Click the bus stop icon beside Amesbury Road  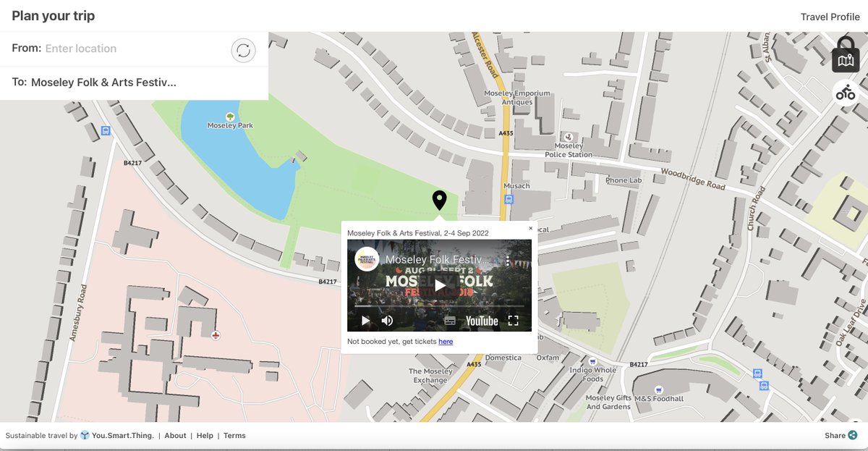click(106, 131)
